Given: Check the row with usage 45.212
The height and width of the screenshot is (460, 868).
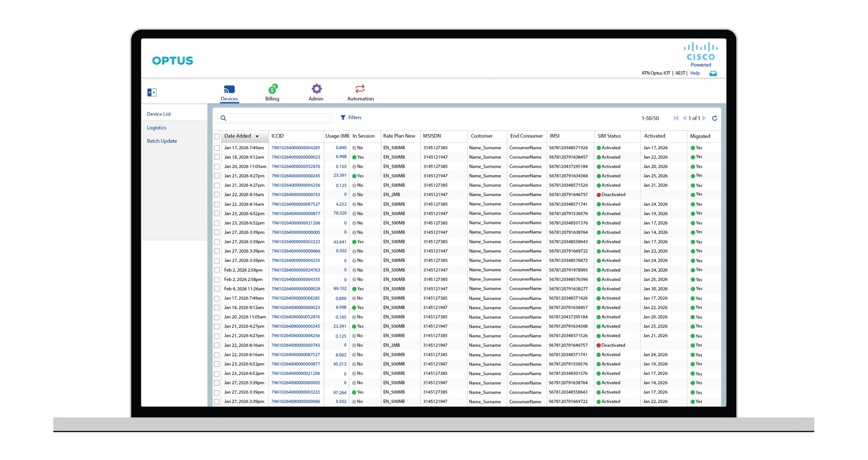Looking at the screenshot, I should click(x=217, y=364).
